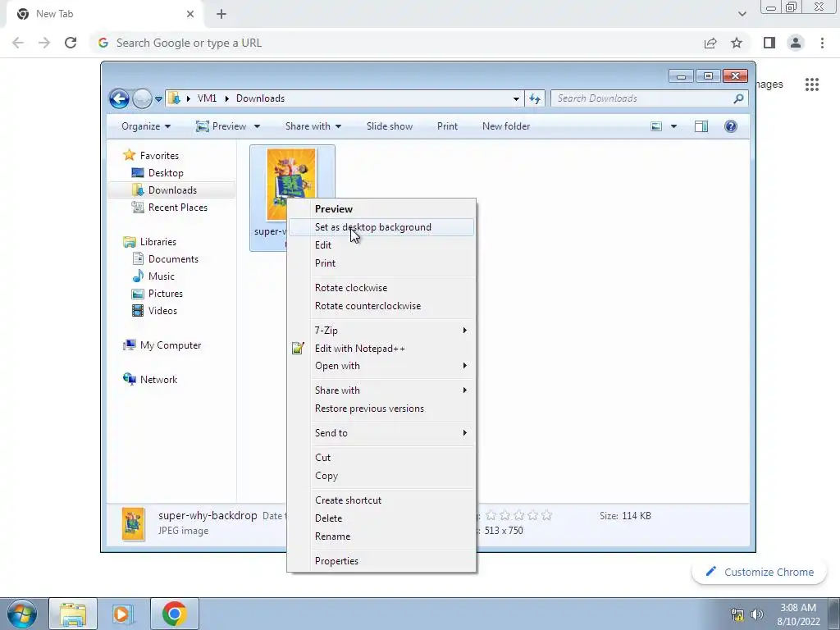Open Share with toolbar dropdown
The image size is (840, 630).
[x=313, y=126]
